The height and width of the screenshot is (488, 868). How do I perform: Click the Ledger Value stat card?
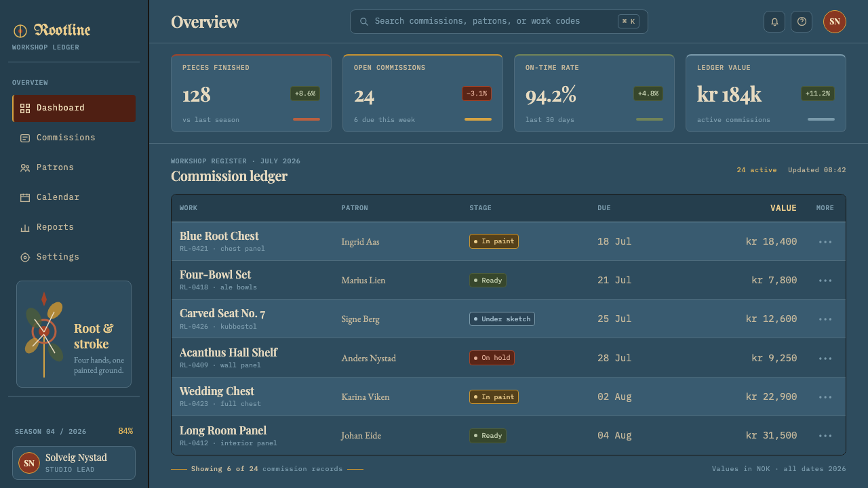click(766, 94)
